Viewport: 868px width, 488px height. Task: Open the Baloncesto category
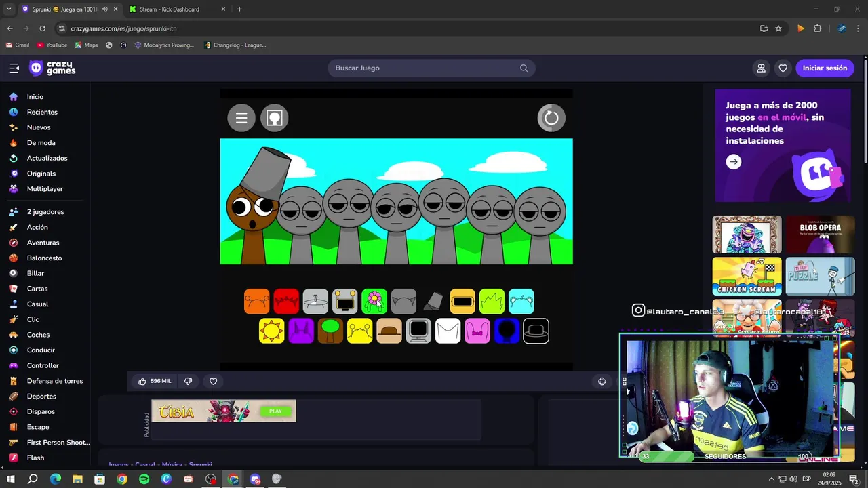pyautogui.click(x=45, y=258)
